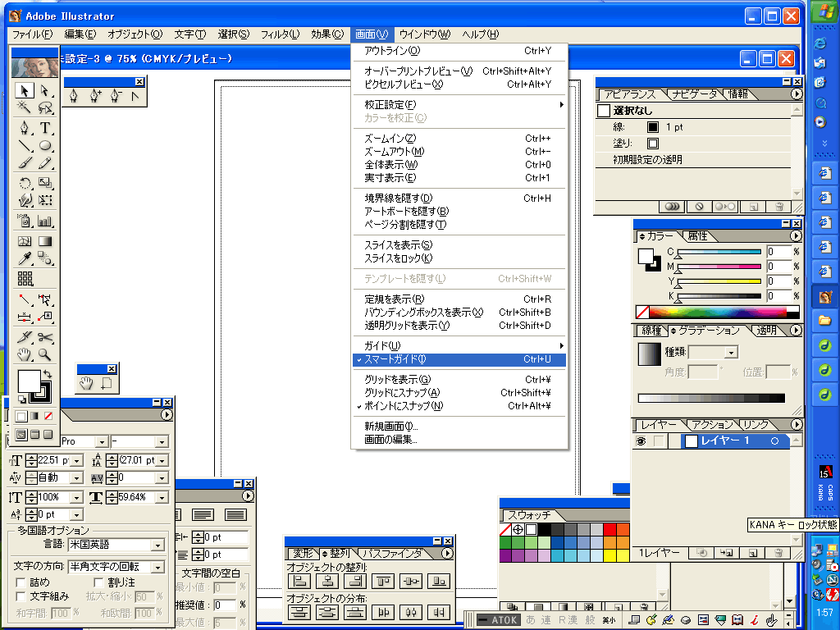
Task: Pick the Magic Wand tool
Action: coord(25,108)
